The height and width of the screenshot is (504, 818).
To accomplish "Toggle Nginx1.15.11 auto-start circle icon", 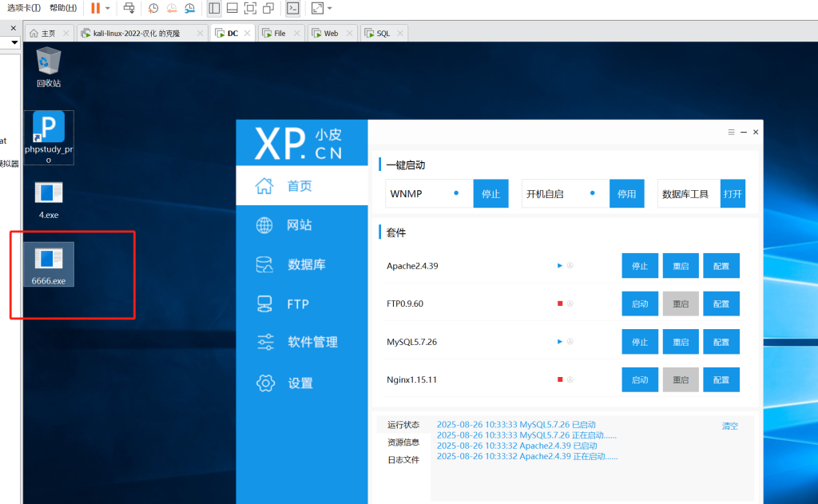I will point(570,380).
